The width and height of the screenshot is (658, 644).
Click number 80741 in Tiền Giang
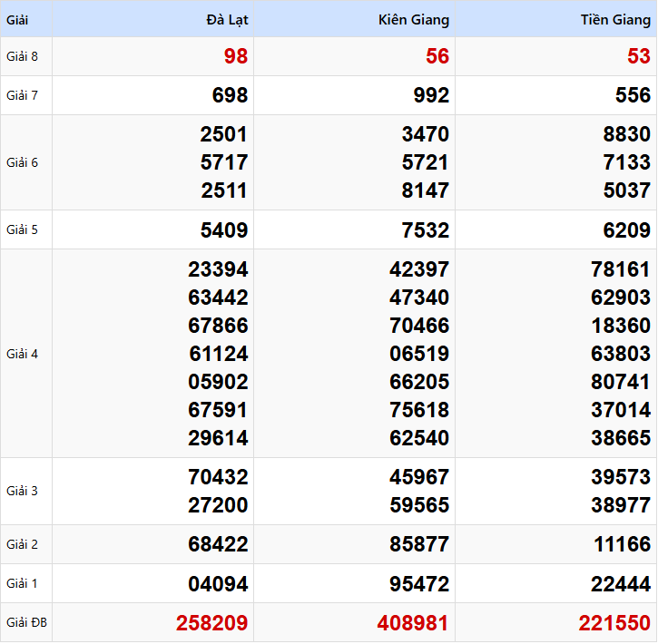(621, 382)
